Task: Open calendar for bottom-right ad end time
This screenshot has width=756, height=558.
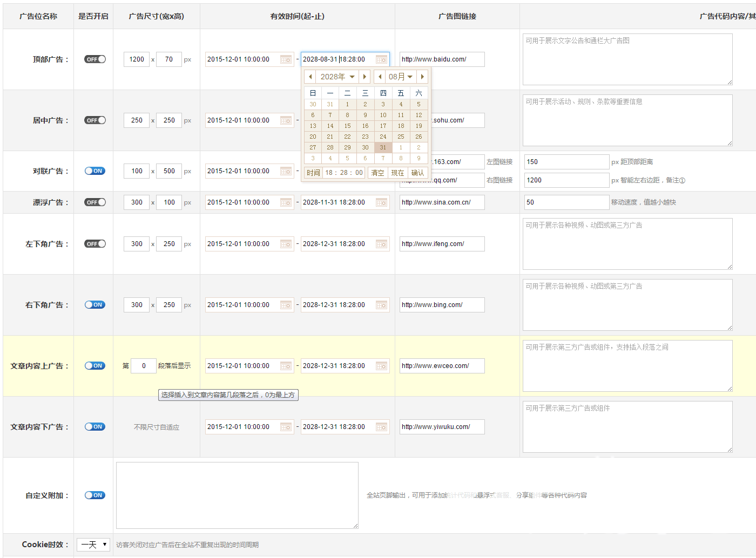Action: (381, 305)
